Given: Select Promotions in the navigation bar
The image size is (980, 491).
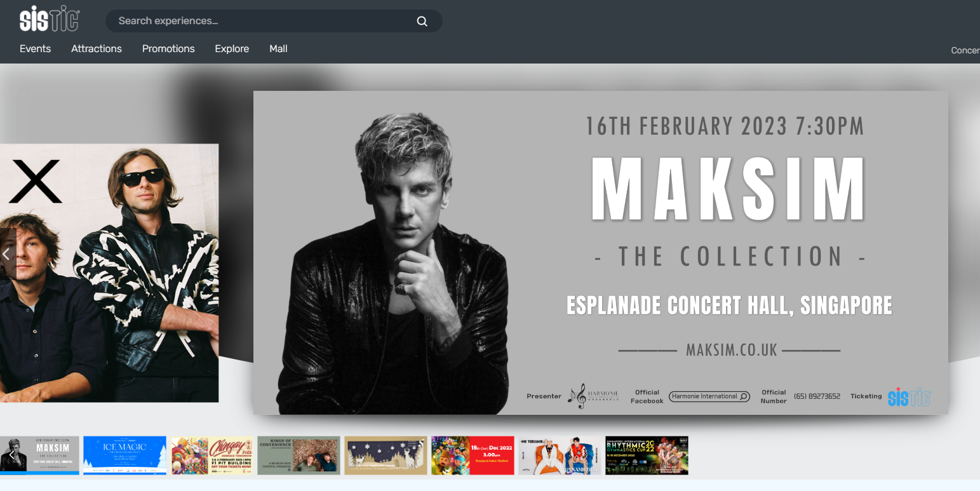Looking at the screenshot, I should [168, 49].
